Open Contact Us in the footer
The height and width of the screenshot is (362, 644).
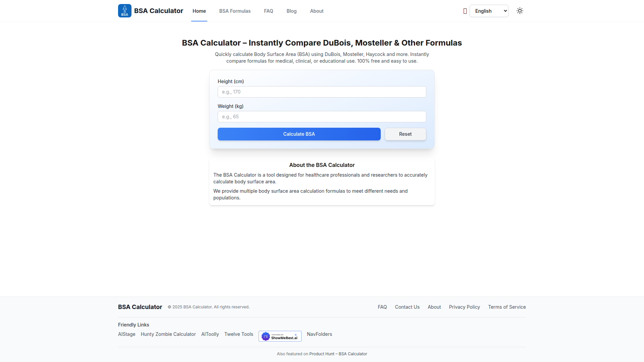(x=407, y=307)
